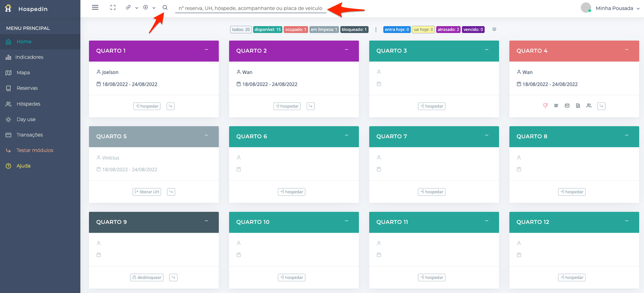Click the transfer arrow icon on Quarto 5
This screenshot has width=644, height=293.
point(171,192)
